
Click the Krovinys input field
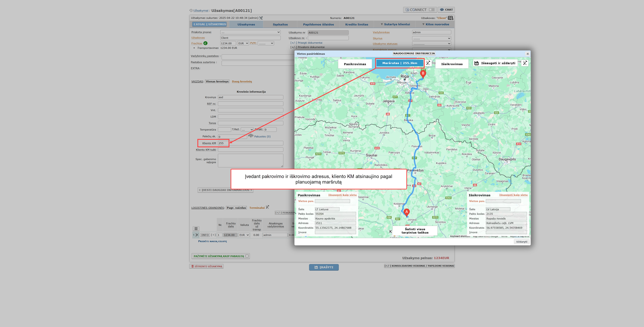tap(251, 97)
